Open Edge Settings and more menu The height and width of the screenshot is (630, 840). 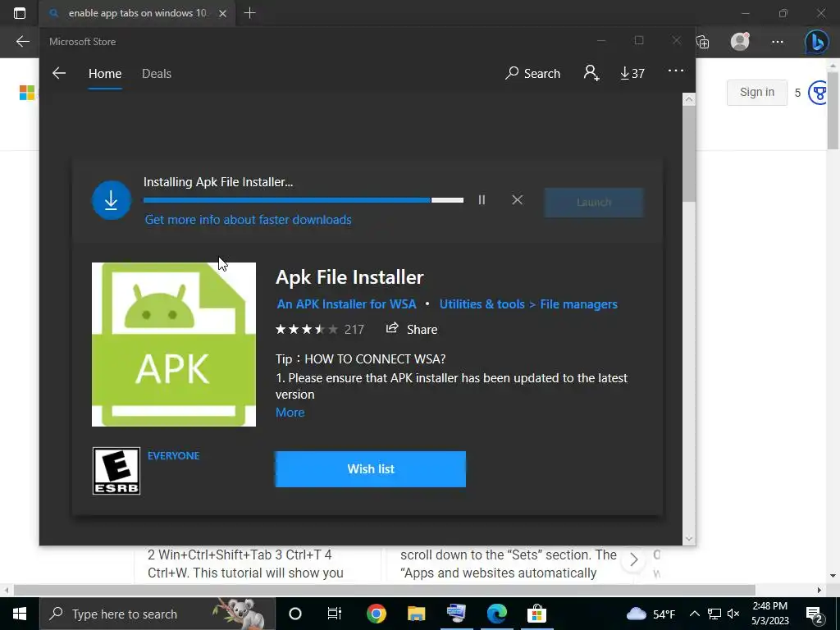pyautogui.click(x=778, y=42)
